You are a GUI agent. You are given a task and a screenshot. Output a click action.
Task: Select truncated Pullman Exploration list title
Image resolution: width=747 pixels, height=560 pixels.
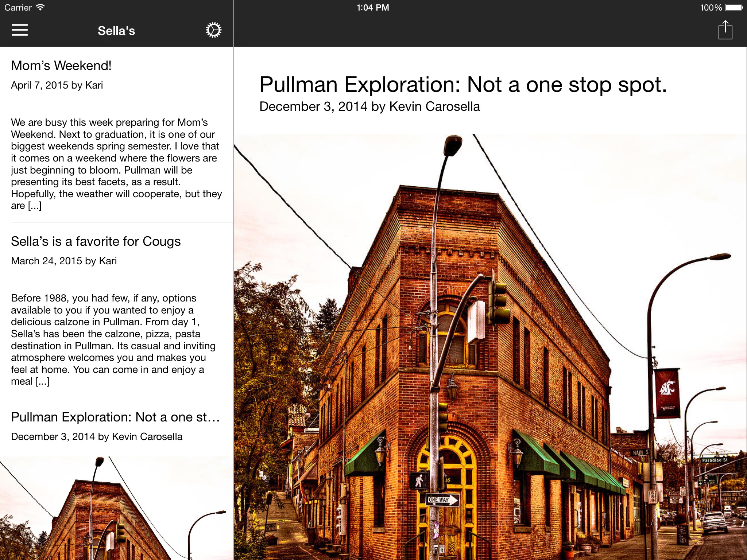coord(115,417)
